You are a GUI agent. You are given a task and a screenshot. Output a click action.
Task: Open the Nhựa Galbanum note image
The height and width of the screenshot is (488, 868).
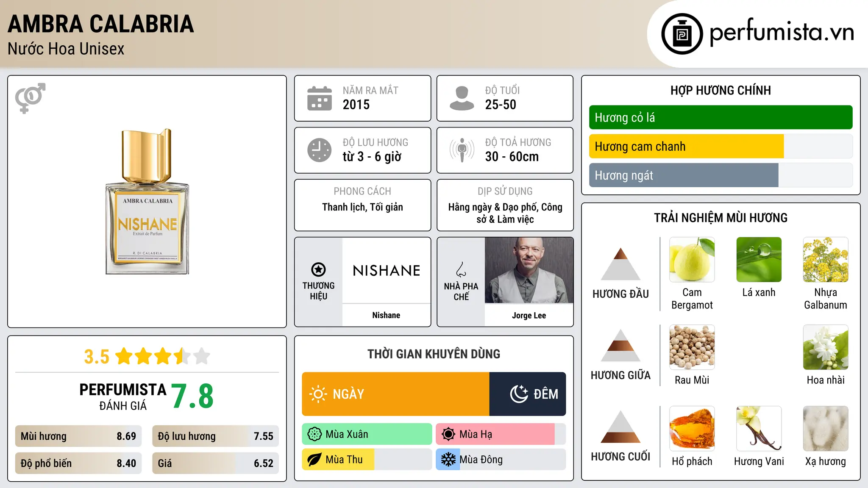[826, 260]
